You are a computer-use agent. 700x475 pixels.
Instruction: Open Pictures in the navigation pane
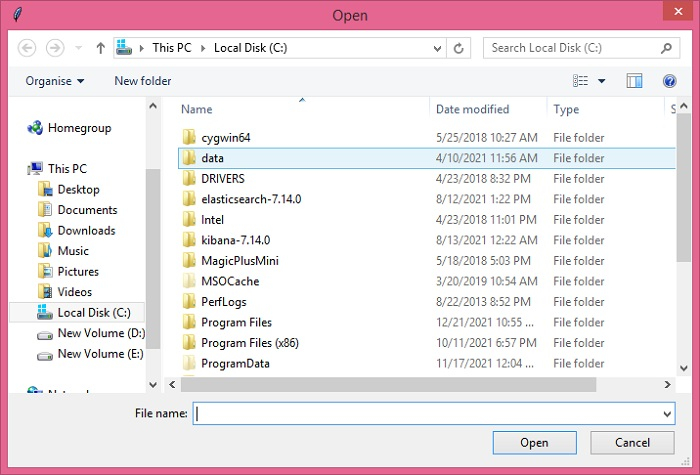(x=68, y=271)
